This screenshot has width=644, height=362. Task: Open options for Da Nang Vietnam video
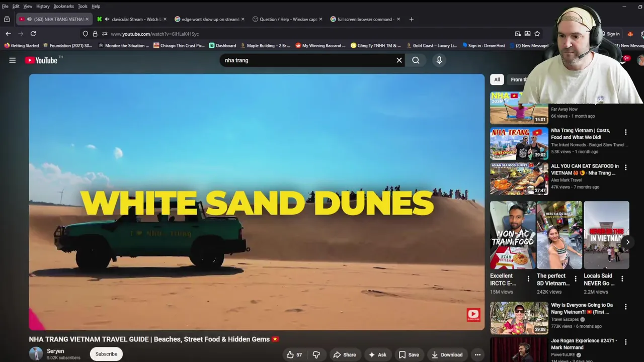[625, 307]
